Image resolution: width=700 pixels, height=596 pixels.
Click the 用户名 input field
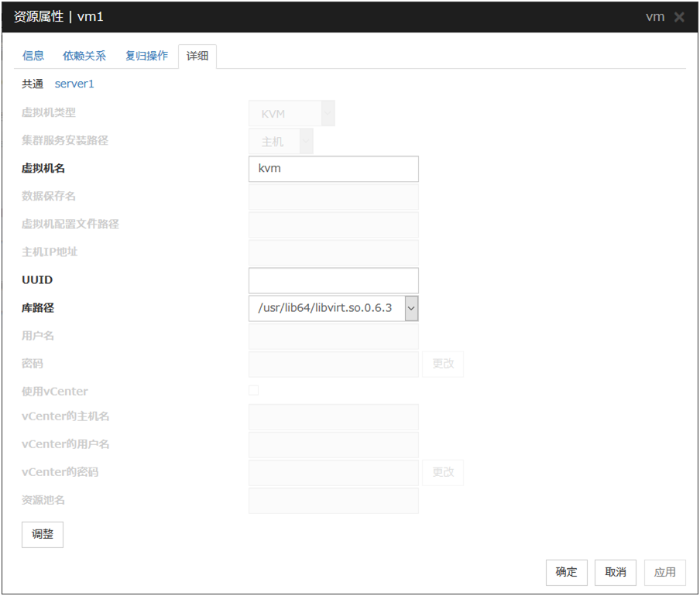point(333,336)
